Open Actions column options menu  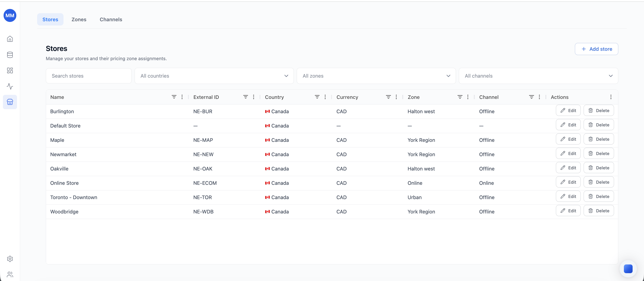click(x=611, y=97)
